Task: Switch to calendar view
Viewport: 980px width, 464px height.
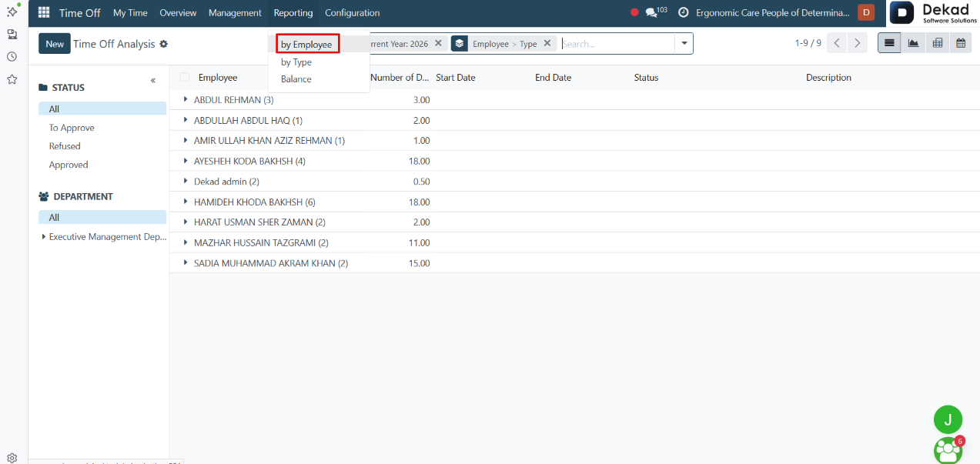Action: [x=961, y=43]
